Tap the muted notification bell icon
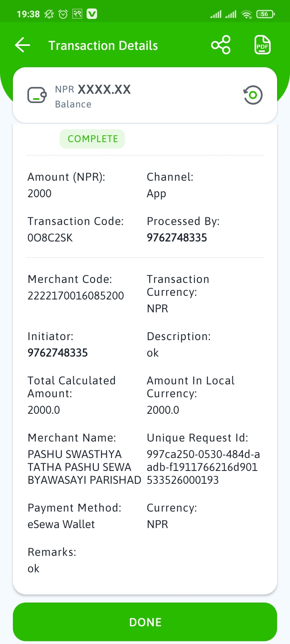Image resolution: width=290 pixels, height=644 pixels. coord(49,14)
